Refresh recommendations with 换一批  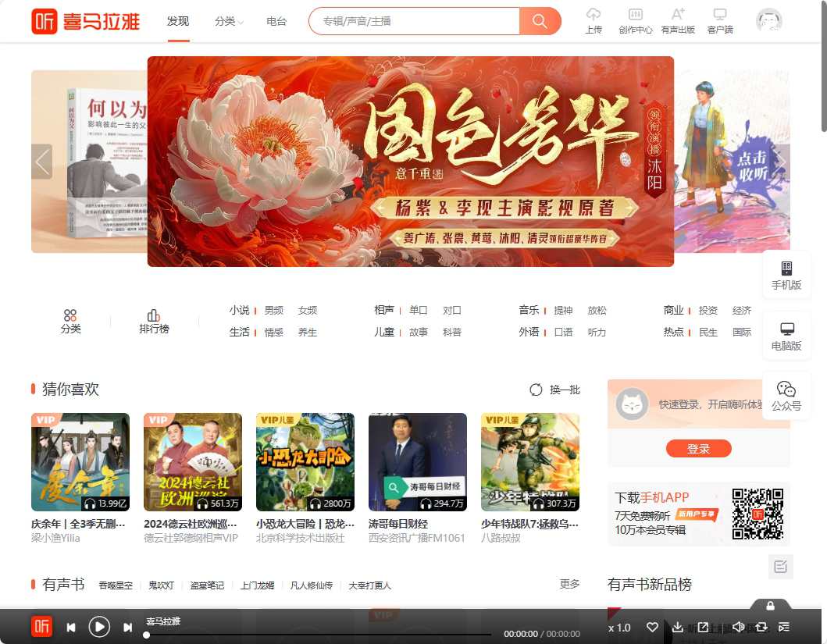(x=555, y=390)
